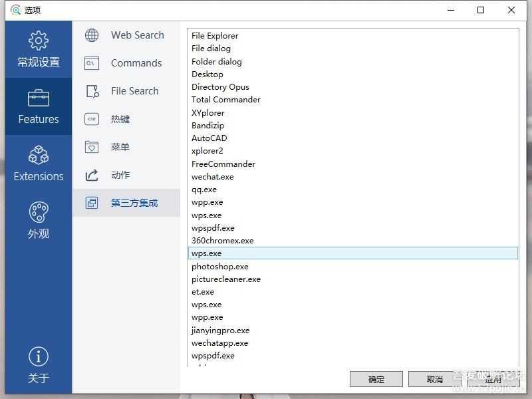Select File Explorer in the list

click(215, 36)
